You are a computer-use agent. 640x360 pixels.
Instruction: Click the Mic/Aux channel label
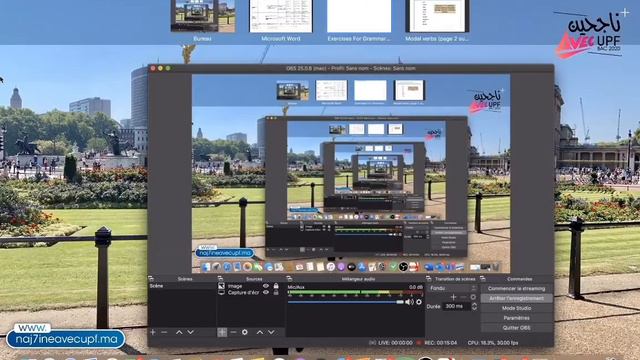296,287
